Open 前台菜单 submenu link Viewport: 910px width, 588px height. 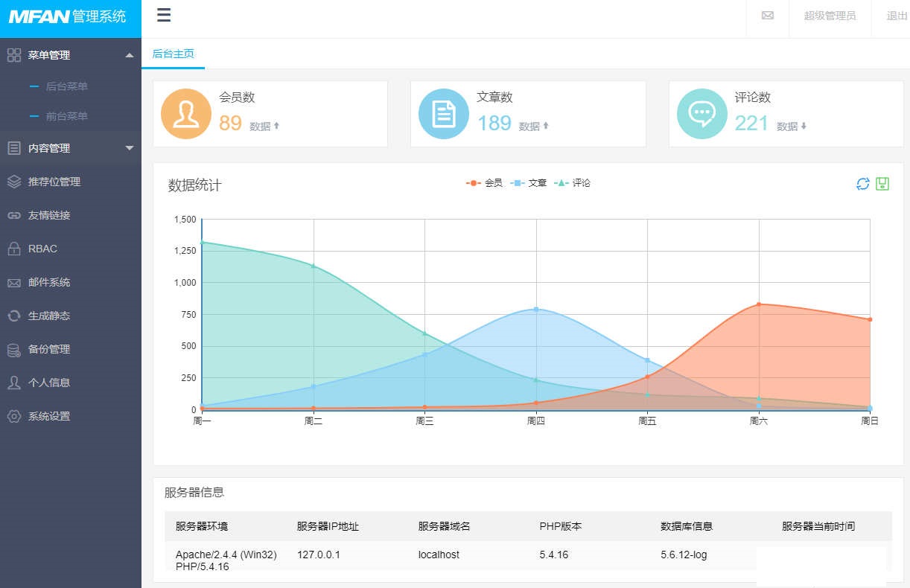[66, 116]
